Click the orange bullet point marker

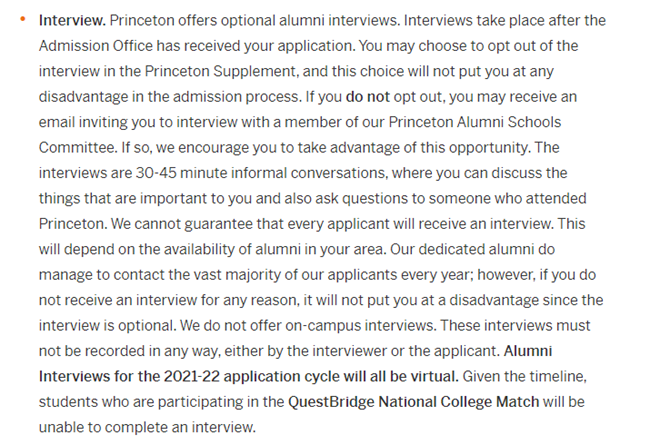[22, 19]
